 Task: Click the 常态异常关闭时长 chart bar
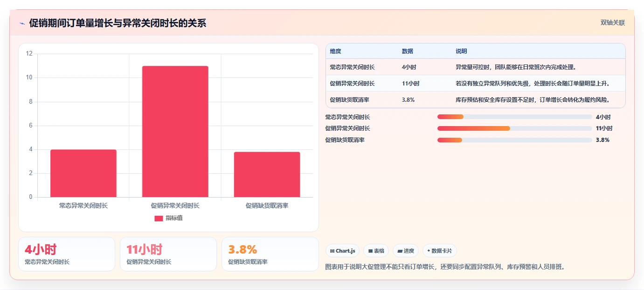coord(83,173)
